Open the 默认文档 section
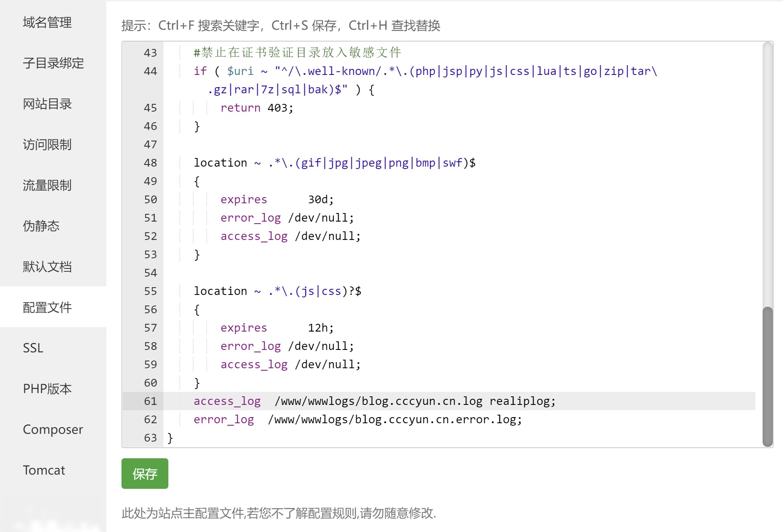The image size is (783, 532). [48, 267]
